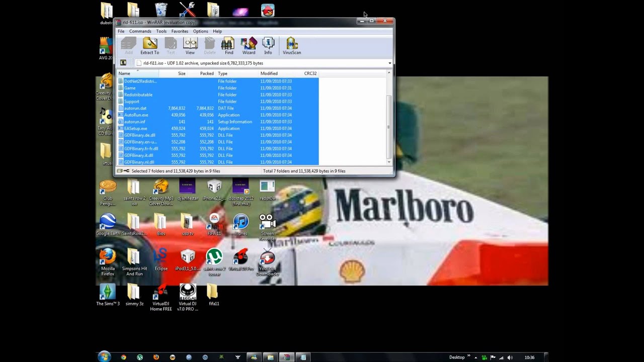Screen dimensions: 644x362
Task: Select the GDFBinary.de.dll file
Action: (218, 135)
